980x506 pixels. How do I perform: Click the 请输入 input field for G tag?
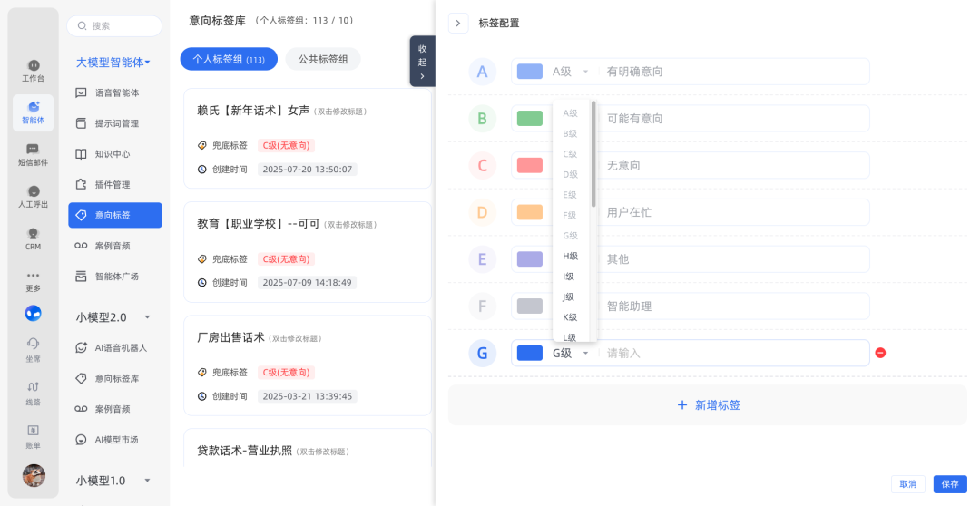coord(733,353)
